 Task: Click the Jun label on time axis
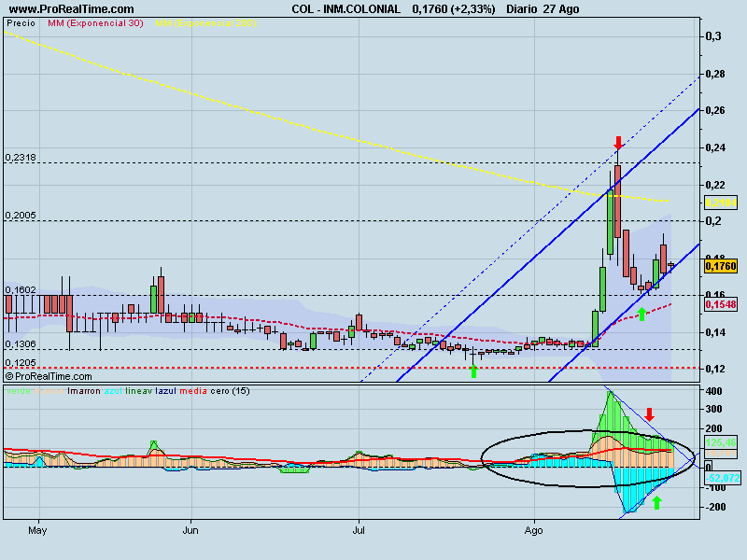[190, 530]
